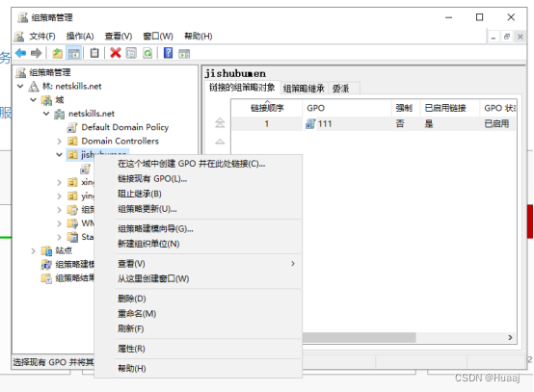534x392 pixels.
Task: Open the 查看(V) menu in menu bar
Action: coord(119,36)
